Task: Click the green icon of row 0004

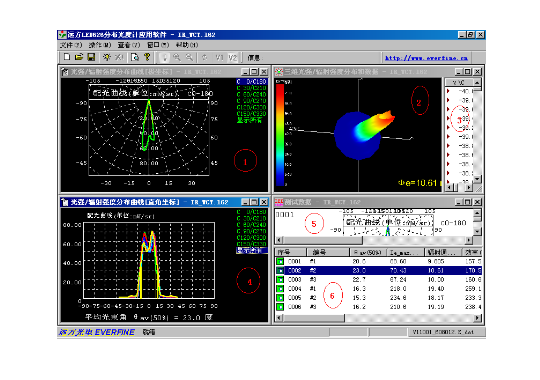Action: click(280, 289)
